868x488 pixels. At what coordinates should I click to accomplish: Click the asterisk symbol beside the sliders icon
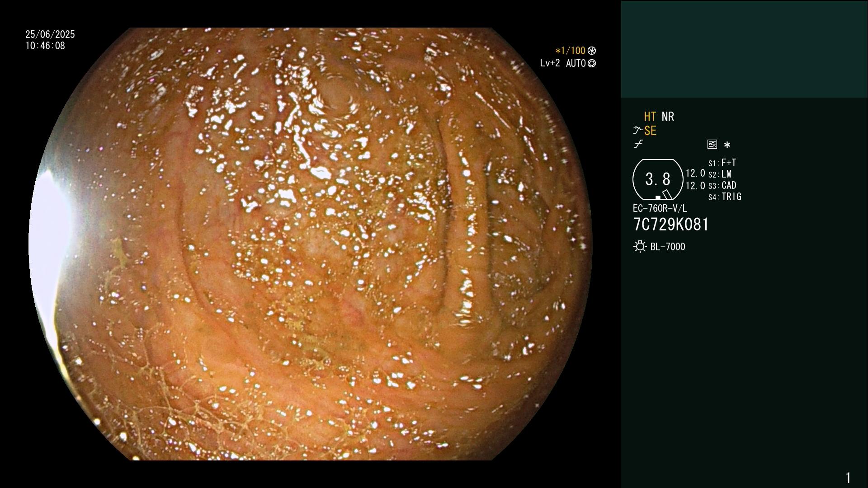(x=727, y=145)
